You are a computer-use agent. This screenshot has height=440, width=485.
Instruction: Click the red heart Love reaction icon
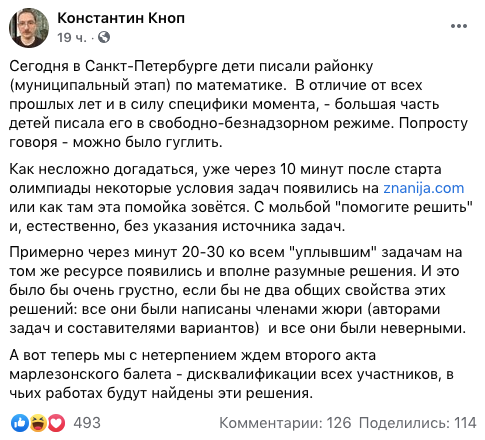(x=56, y=423)
